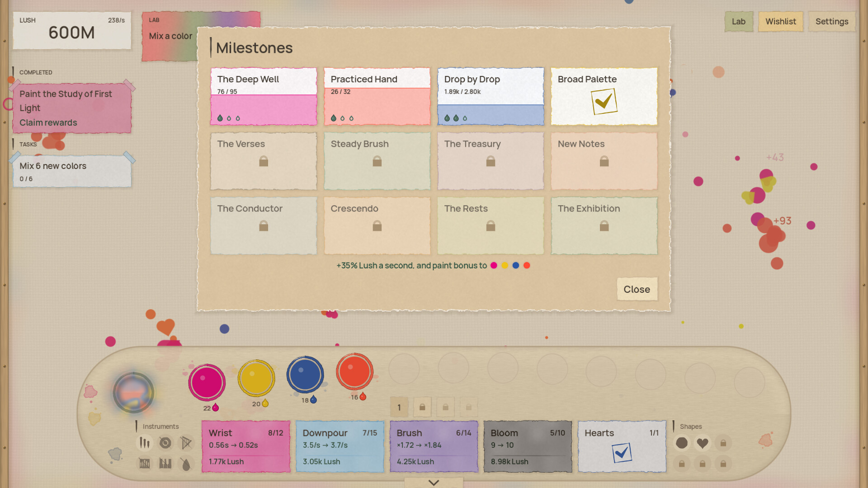Click the magenta dot in the bonus text
Image resolution: width=868 pixels, height=488 pixels.
494,265
